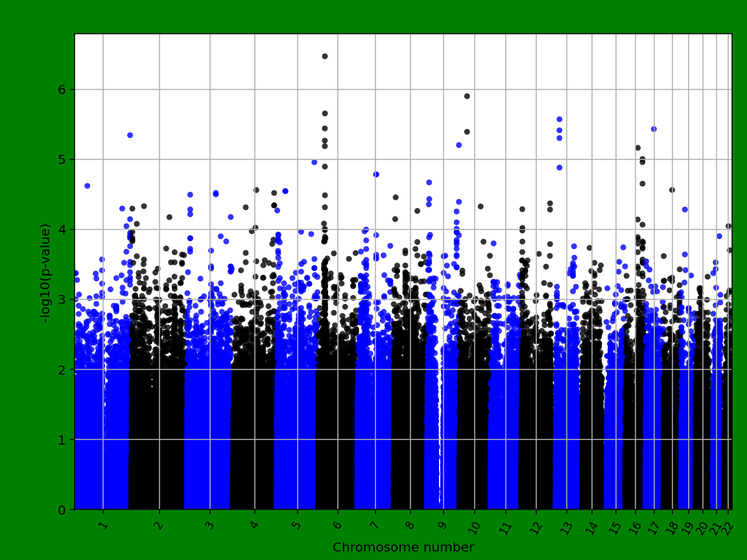Select the topmost blue dot over chromosome 13

point(559,119)
